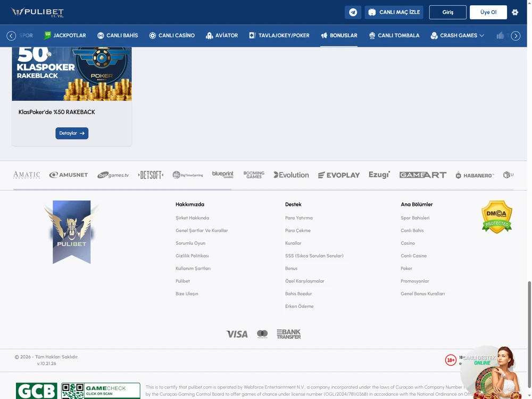Select the Bonuslar tab
Viewport: 532px width, 399px height.
point(339,36)
